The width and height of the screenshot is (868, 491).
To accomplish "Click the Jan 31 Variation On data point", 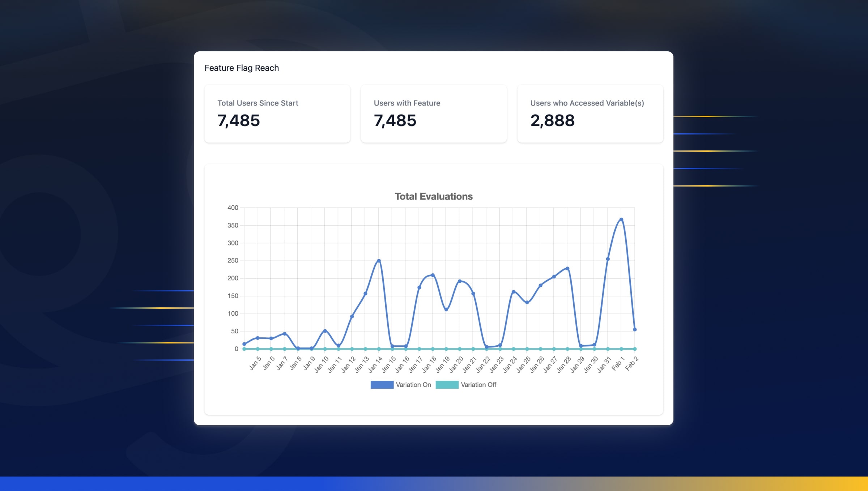I will [x=608, y=259].
